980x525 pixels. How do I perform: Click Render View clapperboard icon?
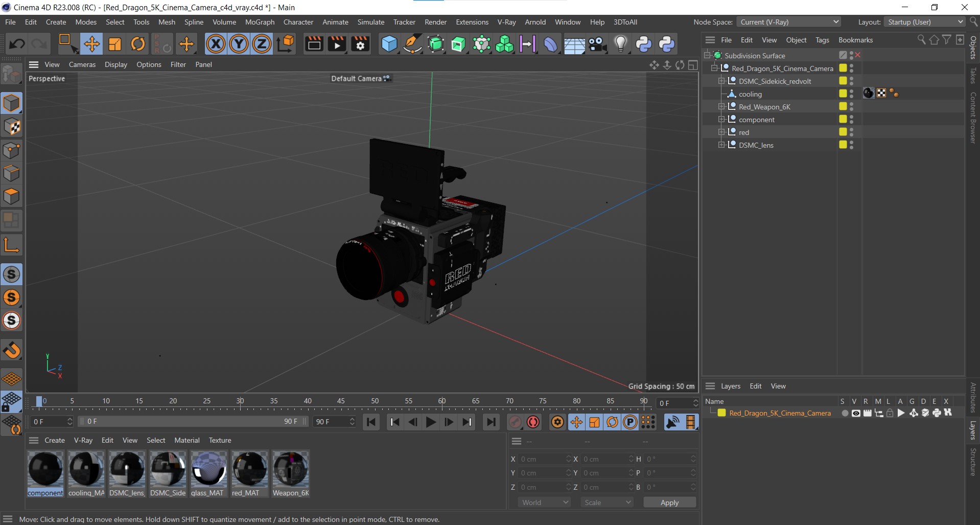tap(314, 44)
